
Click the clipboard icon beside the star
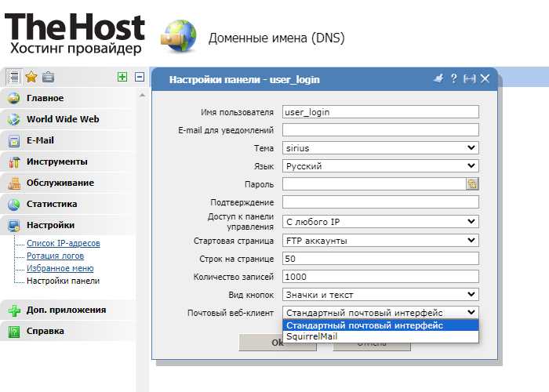(x=48, y=77)
